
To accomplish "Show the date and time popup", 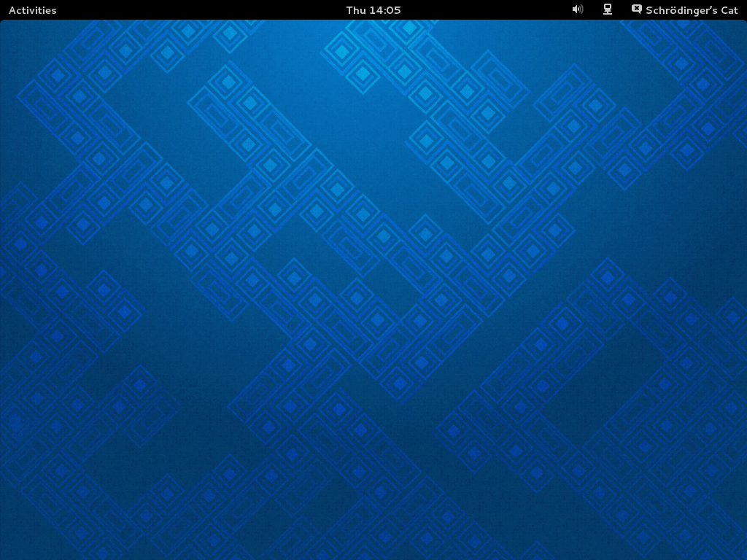I will 373,10.
